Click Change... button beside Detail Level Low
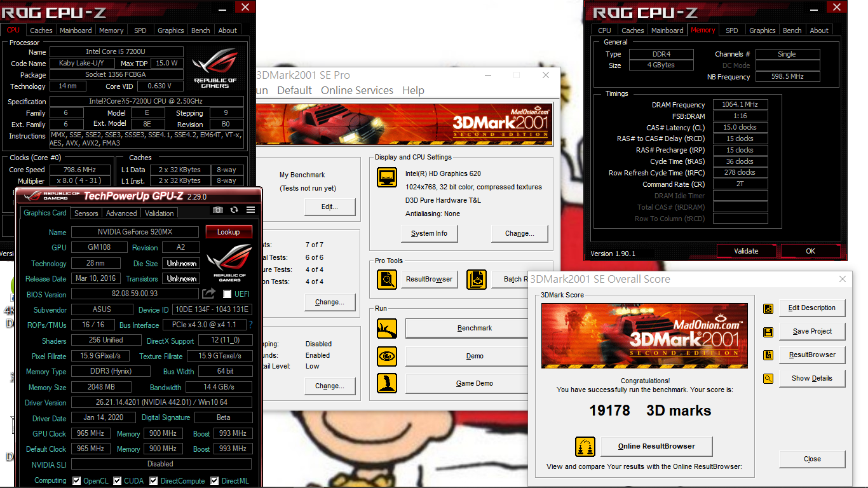 [x=330, y=386]
